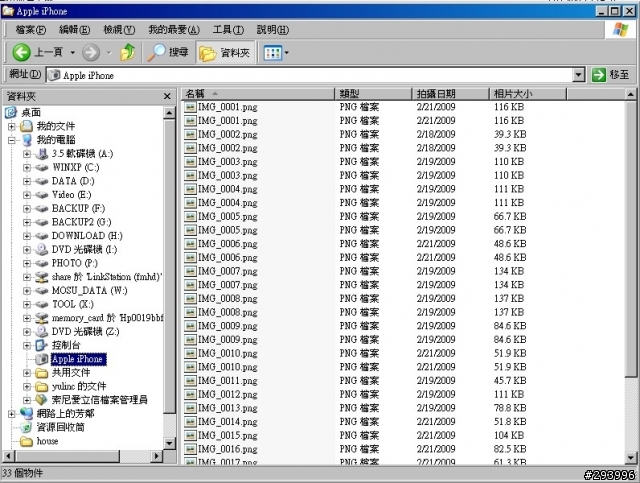The height and width of the screenshot is (483, 640).
Task: Select the BACKUP (F:) drive icon
Action: point(41,209)
